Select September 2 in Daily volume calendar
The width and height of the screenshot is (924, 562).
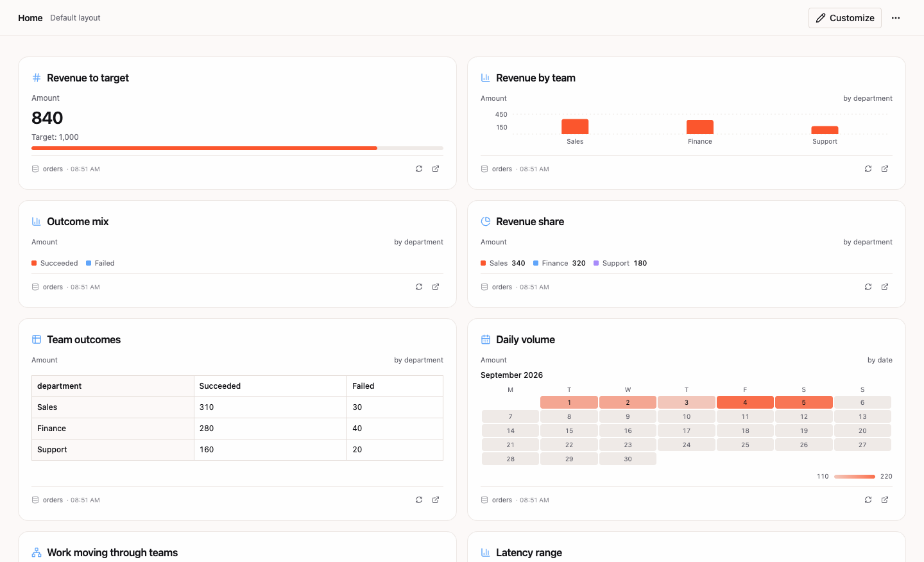point(628,402)
